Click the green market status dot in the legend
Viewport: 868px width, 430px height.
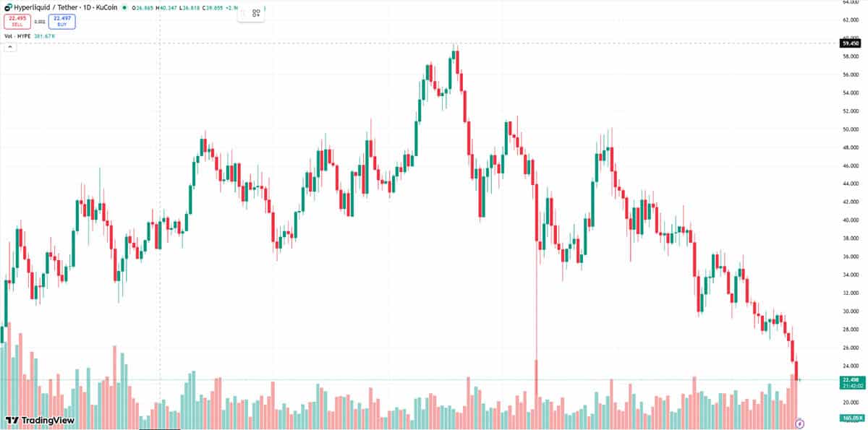pos(124,7)
